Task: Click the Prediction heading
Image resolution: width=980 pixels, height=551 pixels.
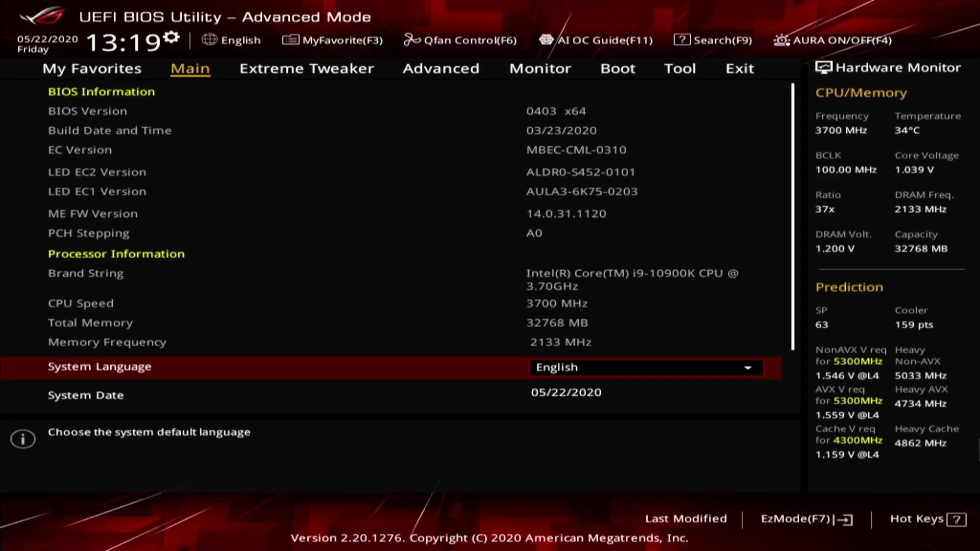Action: tap(849, 287)
